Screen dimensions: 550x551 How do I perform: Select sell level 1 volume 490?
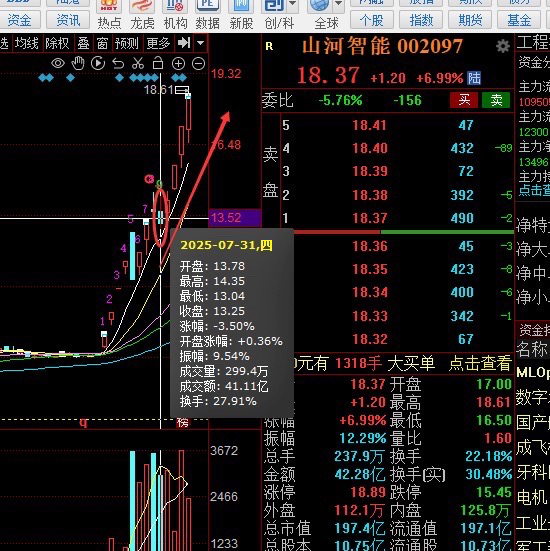(462, 218)
